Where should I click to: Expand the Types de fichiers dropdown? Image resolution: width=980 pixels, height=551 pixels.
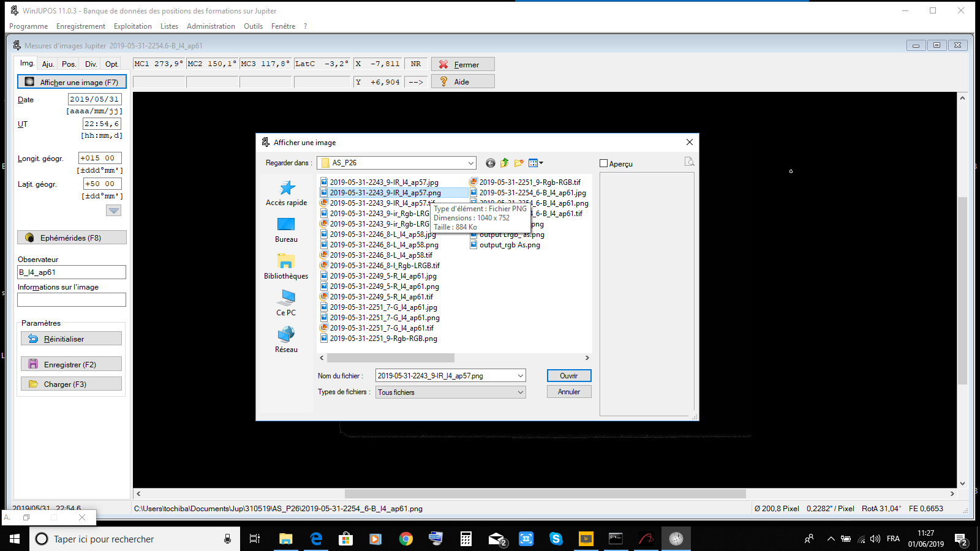tap(521, 392)
